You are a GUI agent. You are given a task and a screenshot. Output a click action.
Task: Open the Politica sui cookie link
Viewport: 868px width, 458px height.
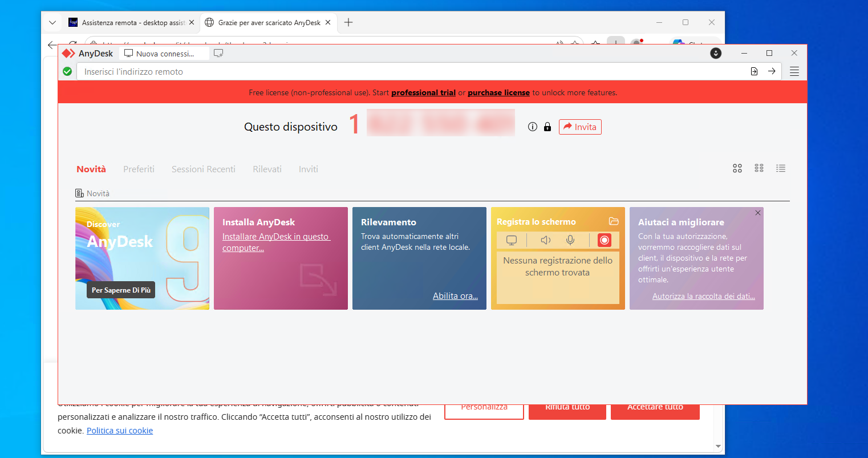coord(120,431)
